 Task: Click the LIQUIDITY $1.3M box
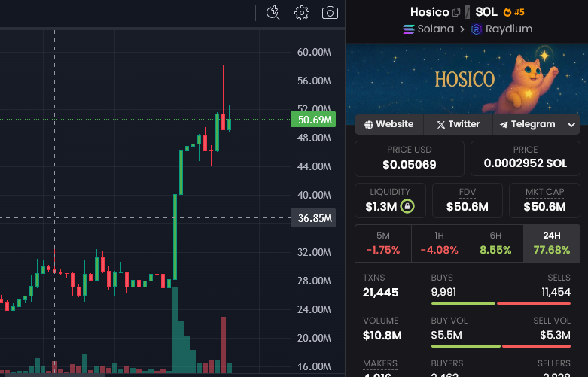click(x=390, y=200)
